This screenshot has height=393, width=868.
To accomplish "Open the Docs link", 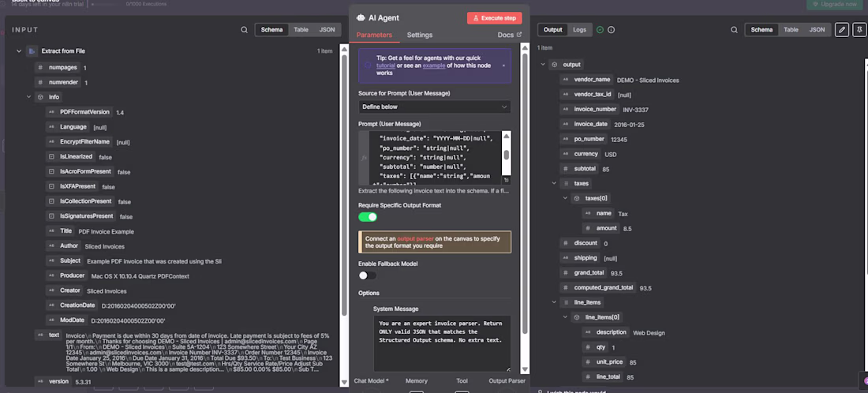I will click(x=505, y=35).
